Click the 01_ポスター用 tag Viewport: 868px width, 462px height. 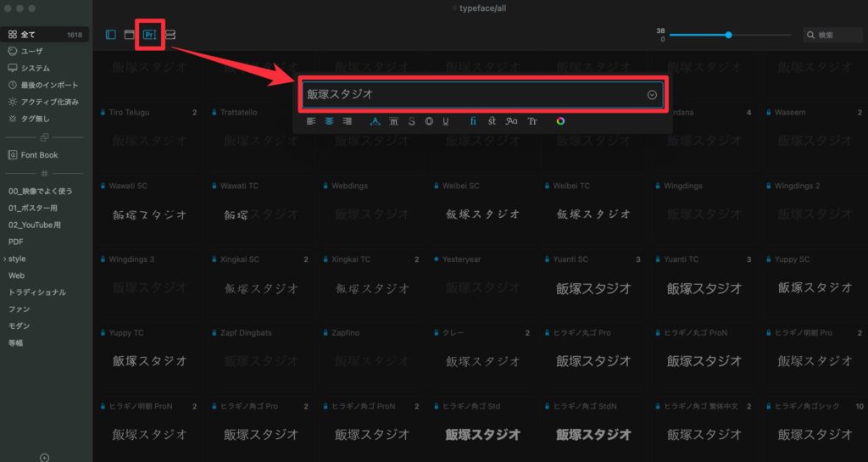33,208
